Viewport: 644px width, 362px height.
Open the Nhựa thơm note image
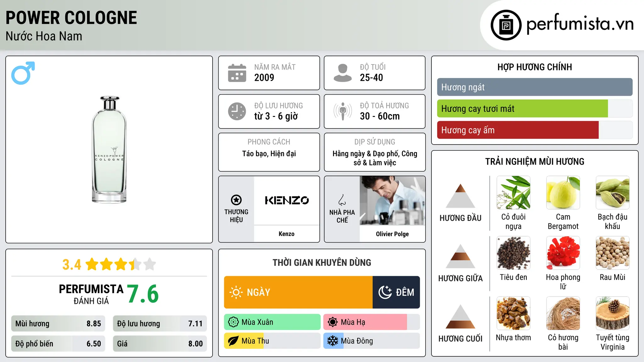[x=514, y=313]
